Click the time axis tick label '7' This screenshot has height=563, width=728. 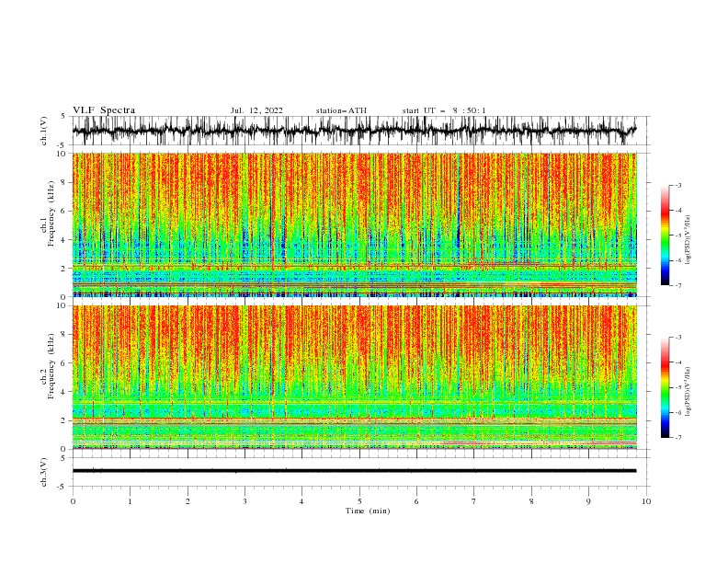click(x=474, y=501)
